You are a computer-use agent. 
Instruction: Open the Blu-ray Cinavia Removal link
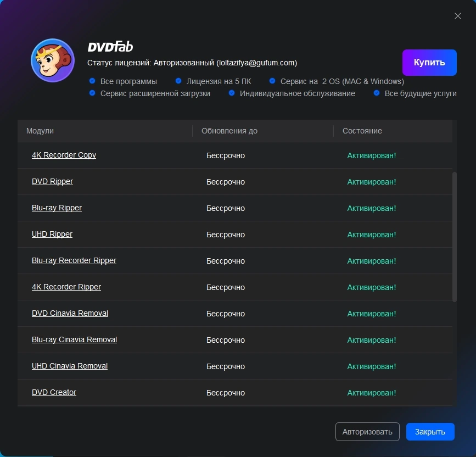pyautogui.click(x=74, y=340)
